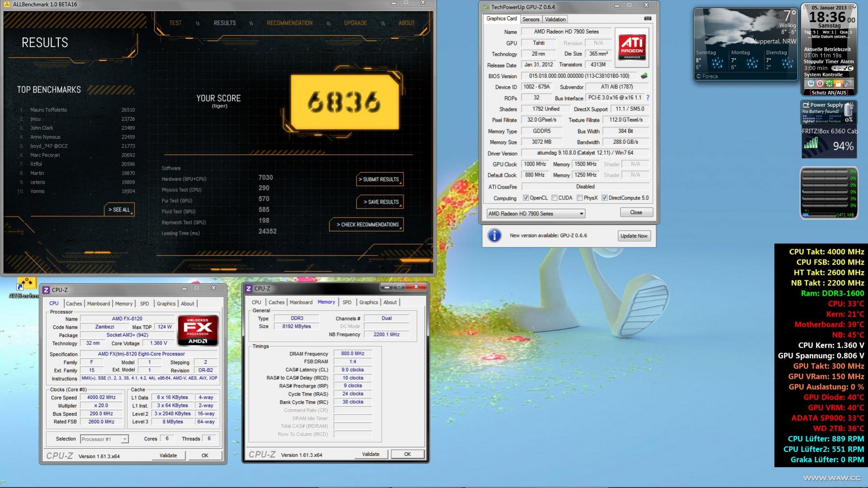Click the ALLBenchmark title bar icon
868x488 pixels.
(x=7, y=4)
